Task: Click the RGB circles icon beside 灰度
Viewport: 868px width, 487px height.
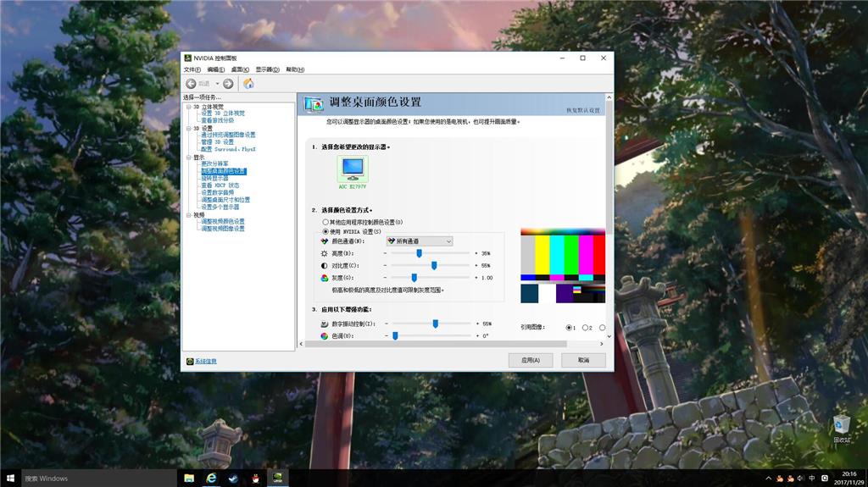Action: click(x=325, y=278)
